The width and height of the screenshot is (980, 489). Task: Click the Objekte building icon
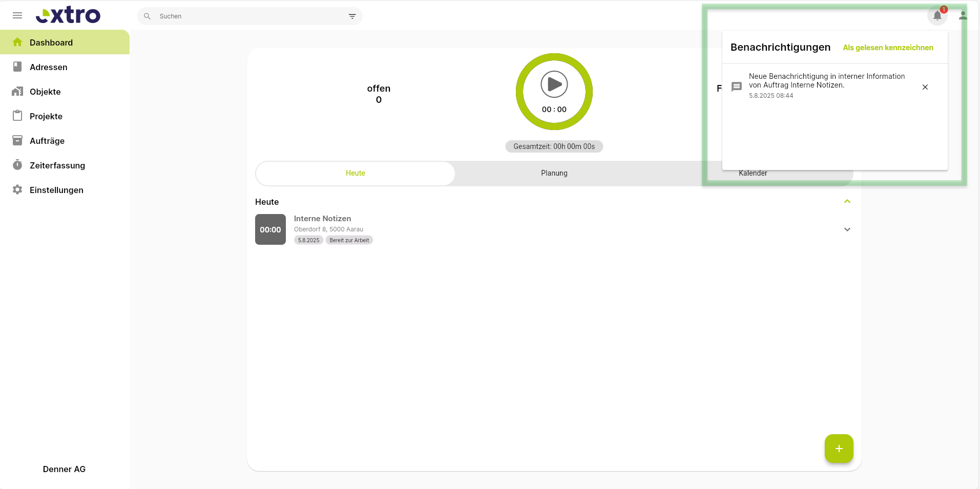[x=17, y=91]
